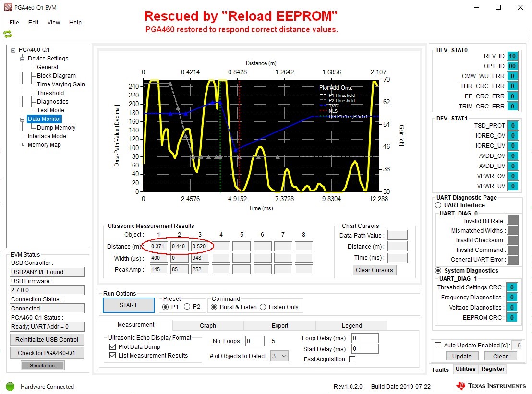Image resolution: width=532 pixels, height=394 pixels.
Task: Click the Simulation button
Action: tap(42, 366)
